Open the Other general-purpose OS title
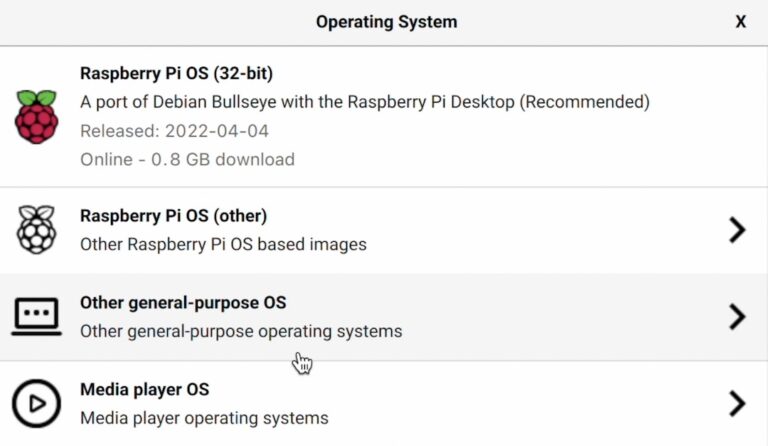The image size is (768, 446). 182,302
